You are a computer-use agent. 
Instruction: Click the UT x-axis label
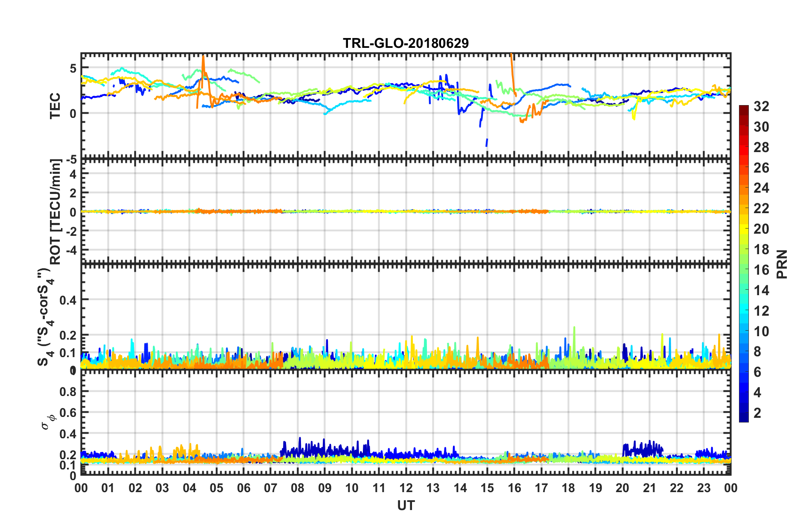(x=406, y=506)
